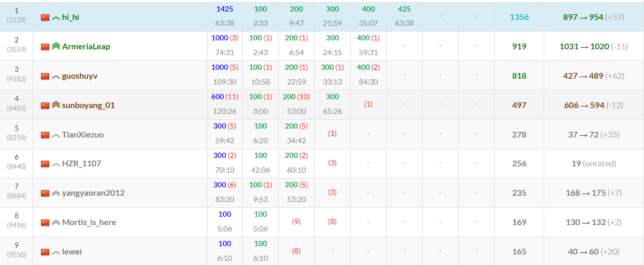Open sunboyang_01's 200 (10) submission cell
Image resolution: width=644 pixels, height=265 pixels.
tap(296, 104)
